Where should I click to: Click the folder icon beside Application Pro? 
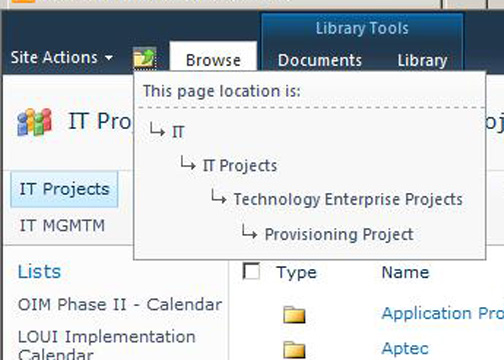tap(294, 315)
